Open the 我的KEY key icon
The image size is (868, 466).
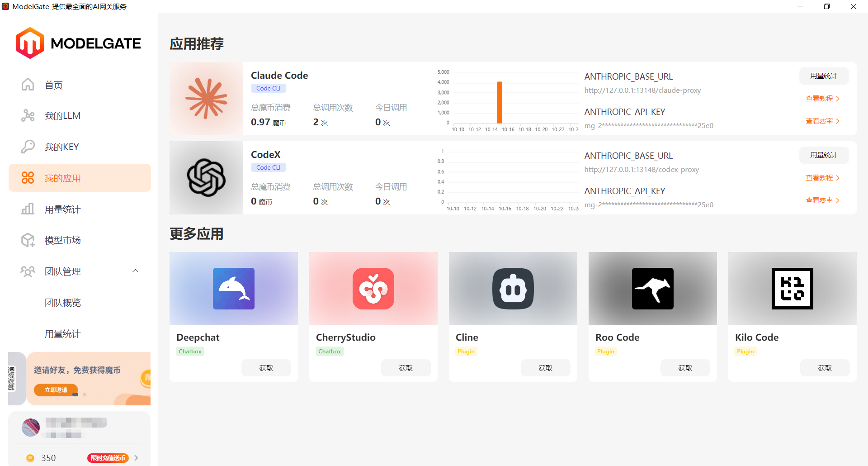[28, 147]
